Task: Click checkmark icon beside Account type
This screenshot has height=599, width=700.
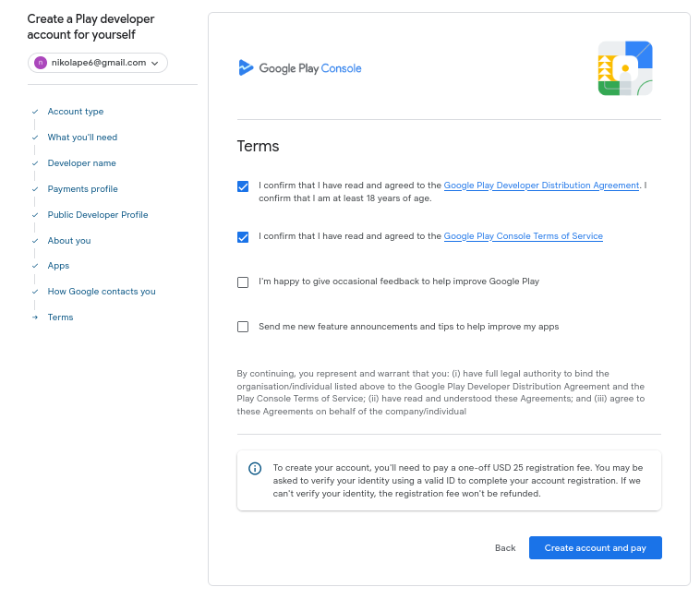Action: pyautogui.click(x=35, y=112)
